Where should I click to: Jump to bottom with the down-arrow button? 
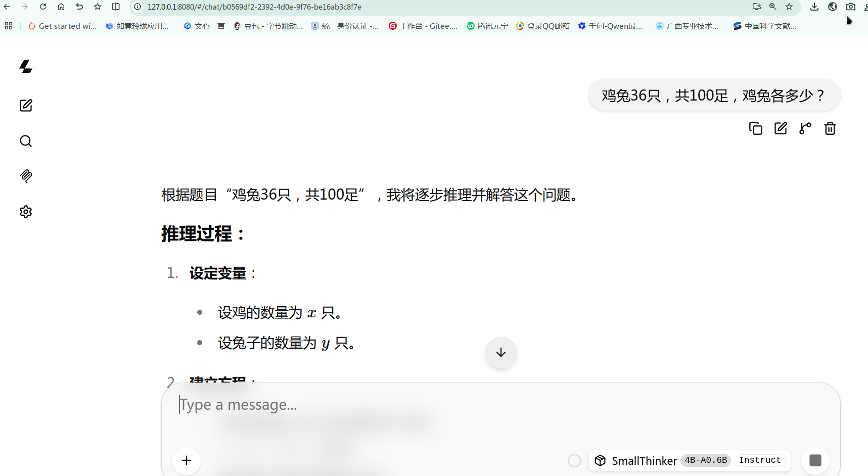tap(501, 352)
